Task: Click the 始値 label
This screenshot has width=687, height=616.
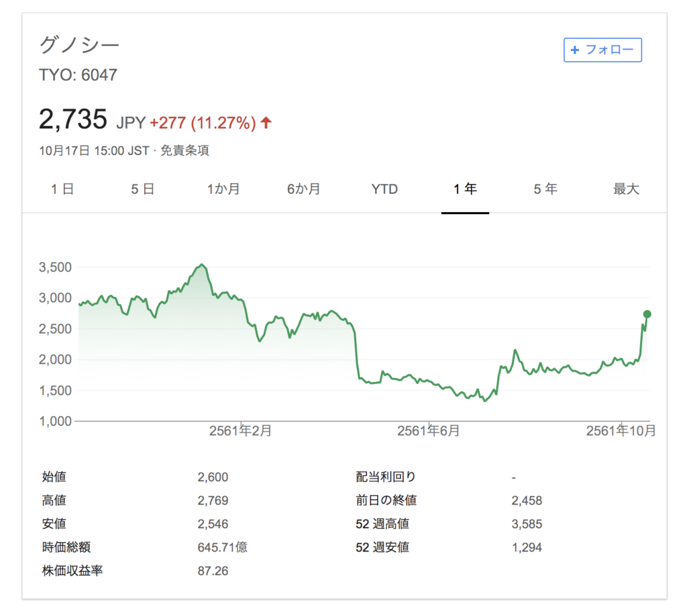Action: (54, 476)
